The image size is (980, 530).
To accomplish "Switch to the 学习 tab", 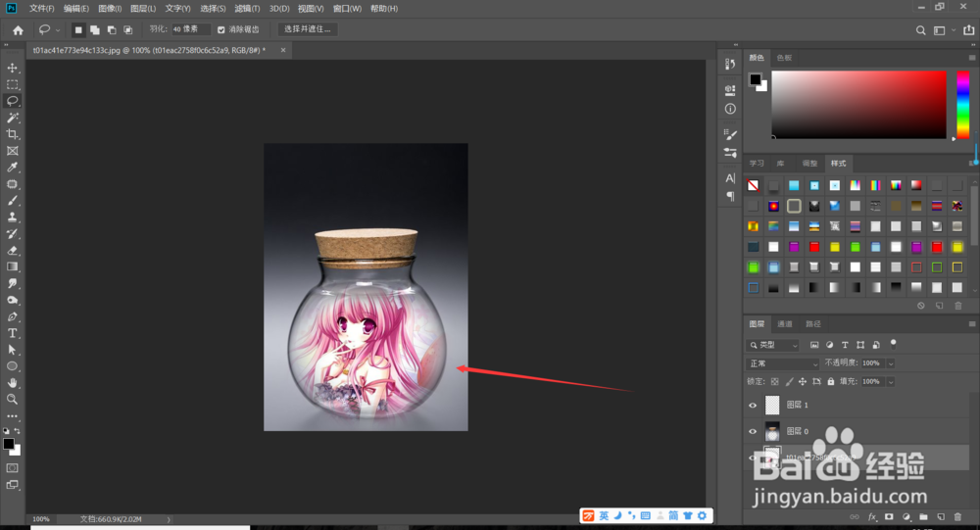I will tap(757, 164).
